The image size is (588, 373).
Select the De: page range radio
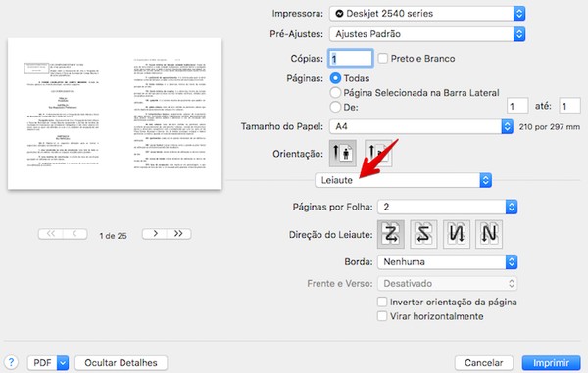(335, 107)
